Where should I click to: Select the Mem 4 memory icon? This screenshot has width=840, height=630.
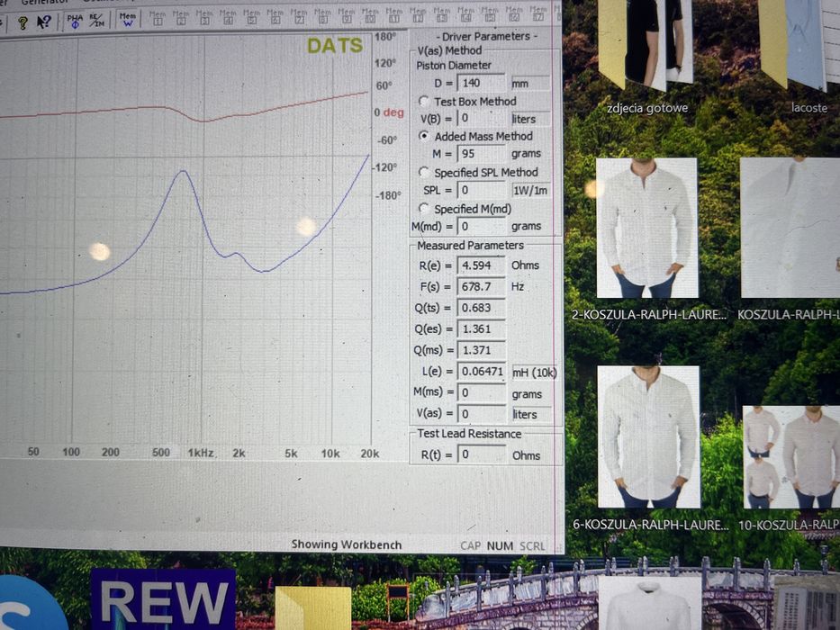tap(228, 17)
